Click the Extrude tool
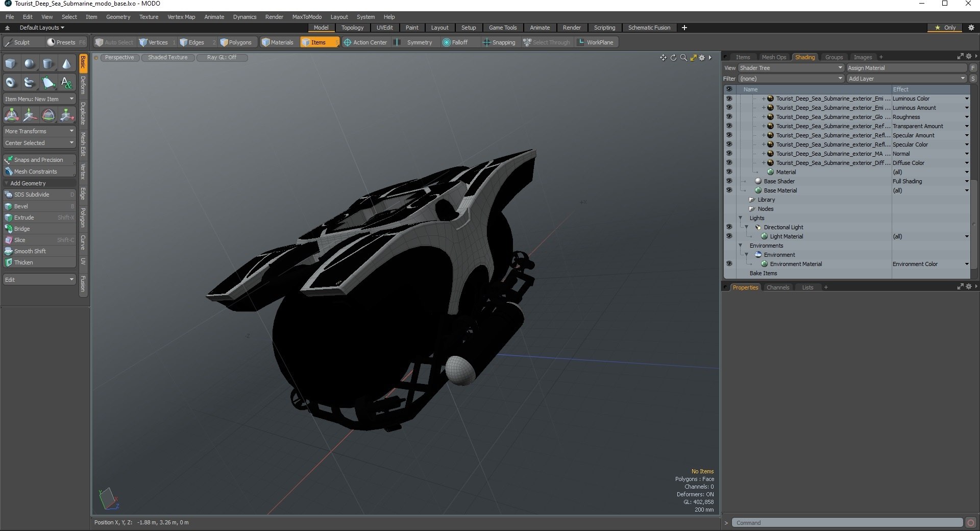 point(39,218)
